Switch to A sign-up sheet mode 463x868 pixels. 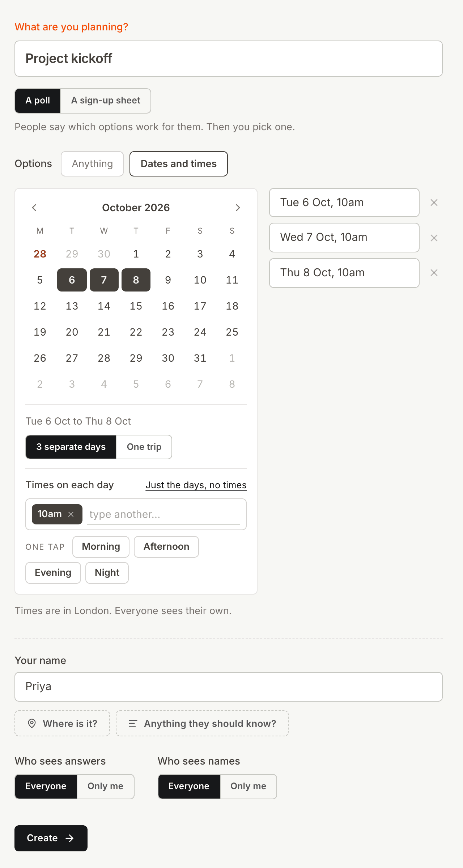pos(106,101)
